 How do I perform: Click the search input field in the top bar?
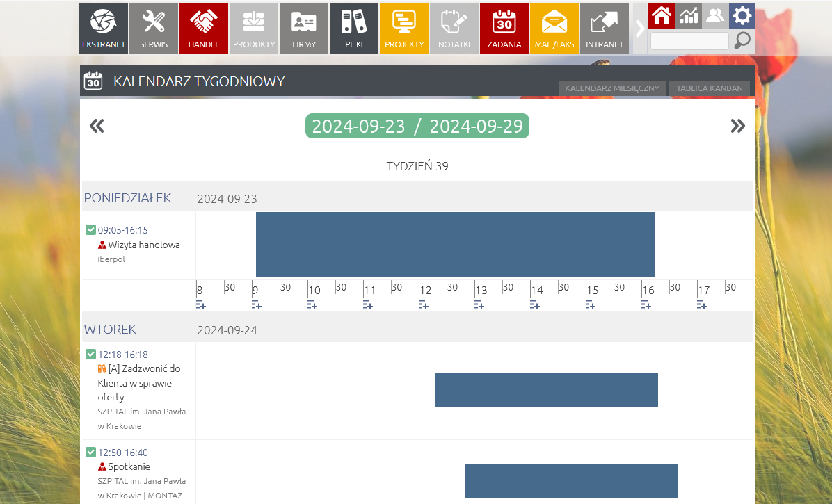(x=689, y=41)
